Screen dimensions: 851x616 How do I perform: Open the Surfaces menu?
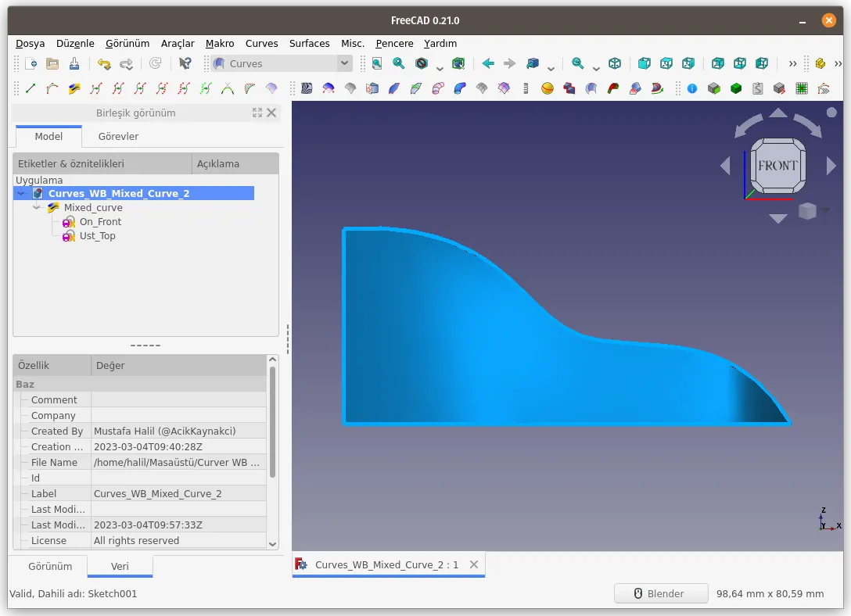click(x=309, y=43)
